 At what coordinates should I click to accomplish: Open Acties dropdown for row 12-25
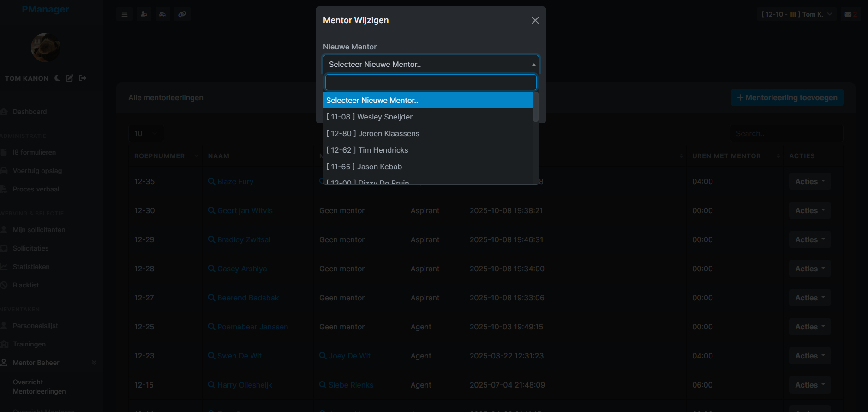(810, 327)
